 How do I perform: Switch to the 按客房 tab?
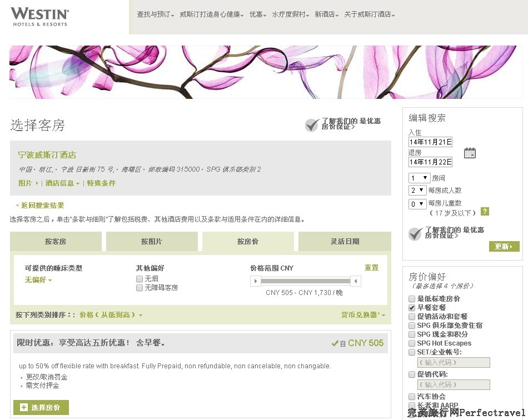56,241
